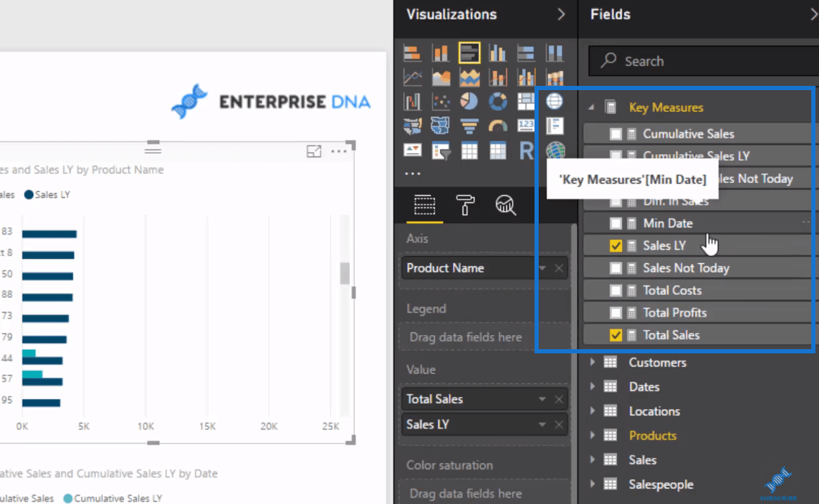Expand the Sales table
This screenshot has width=819, height=504.
pos(592,460)
